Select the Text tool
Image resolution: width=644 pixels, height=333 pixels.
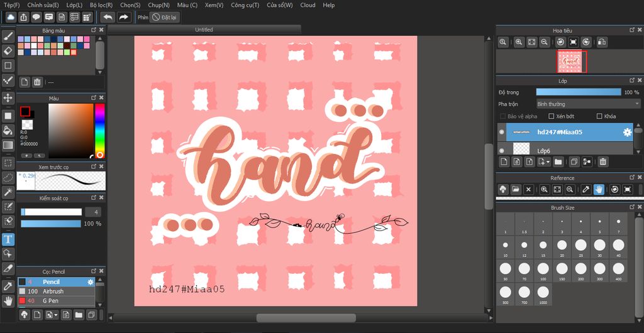click(8, 239)
